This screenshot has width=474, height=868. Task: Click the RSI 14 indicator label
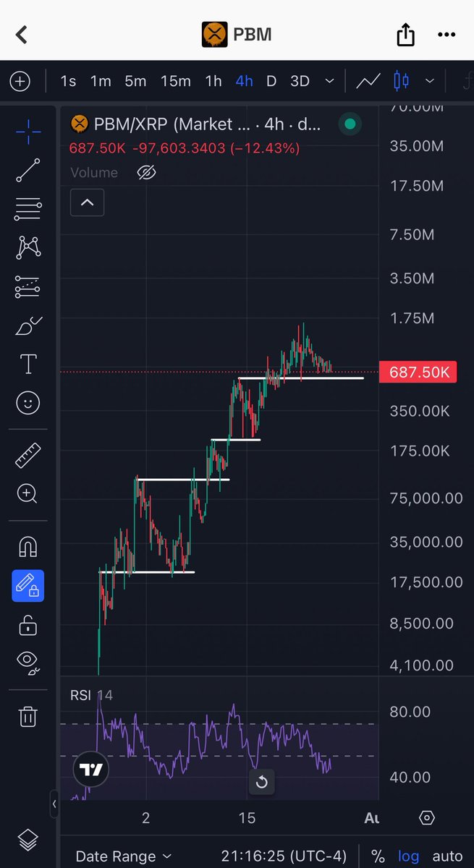click(91, 695)
